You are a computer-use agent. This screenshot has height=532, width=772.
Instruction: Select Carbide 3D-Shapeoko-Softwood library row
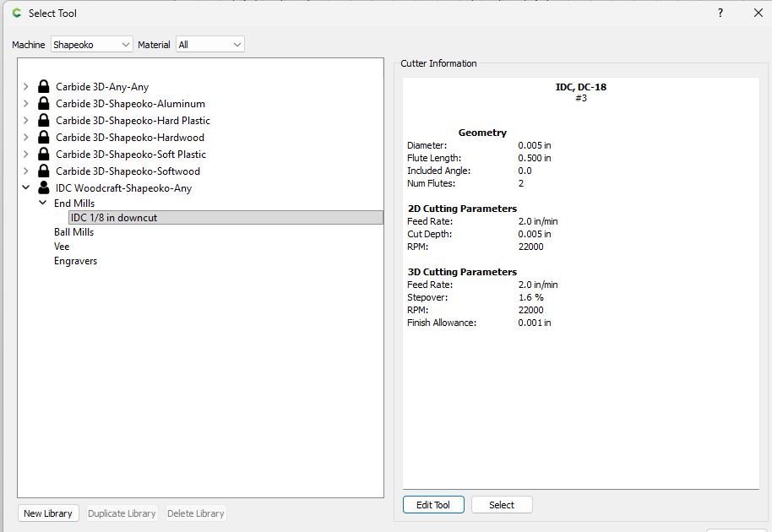[x=128, y=171]
